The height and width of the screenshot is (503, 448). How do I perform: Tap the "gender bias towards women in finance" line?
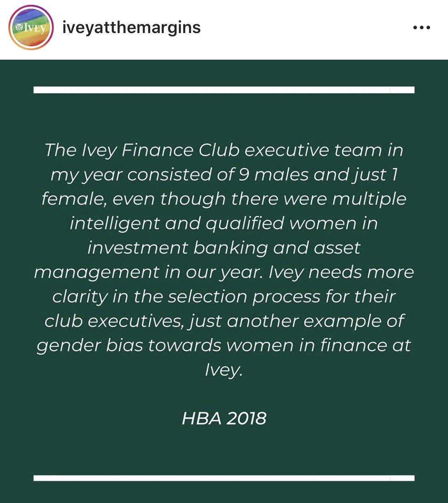pyautogui.click(x=224, y=345)
